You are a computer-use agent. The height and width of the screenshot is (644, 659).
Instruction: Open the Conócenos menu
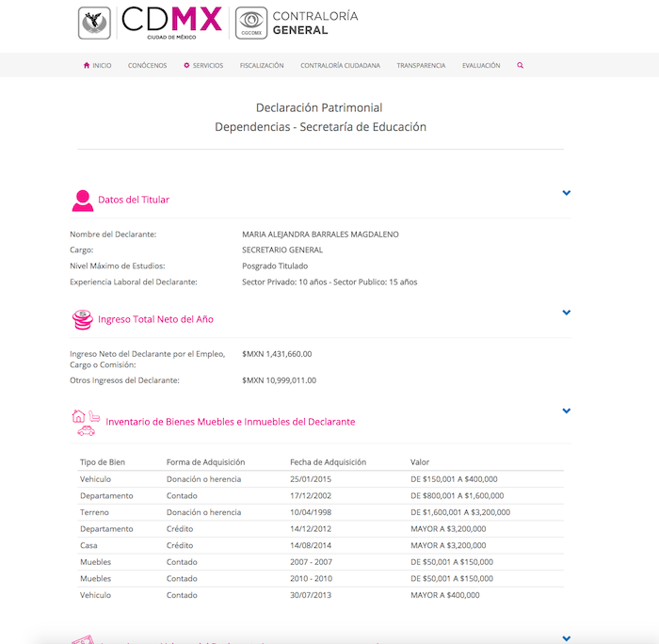[147, 66]
